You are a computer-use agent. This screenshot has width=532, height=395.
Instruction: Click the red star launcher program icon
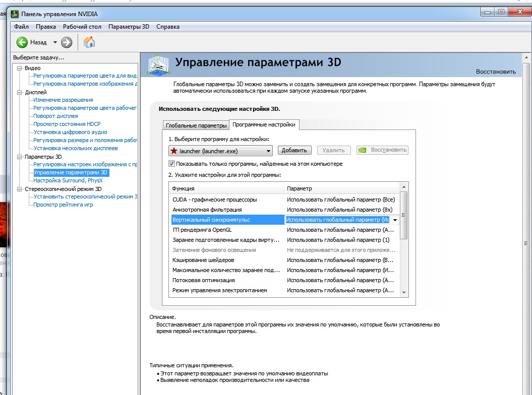[173, 151]
